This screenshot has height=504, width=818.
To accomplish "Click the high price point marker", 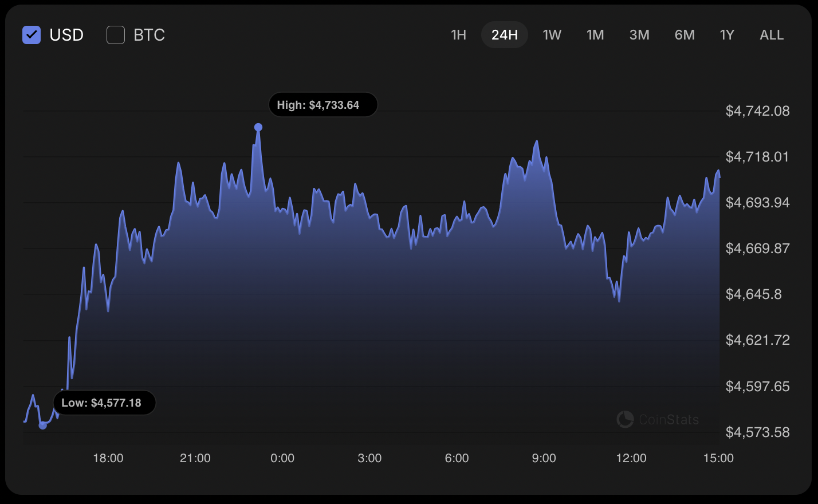I will coord(258,127).
